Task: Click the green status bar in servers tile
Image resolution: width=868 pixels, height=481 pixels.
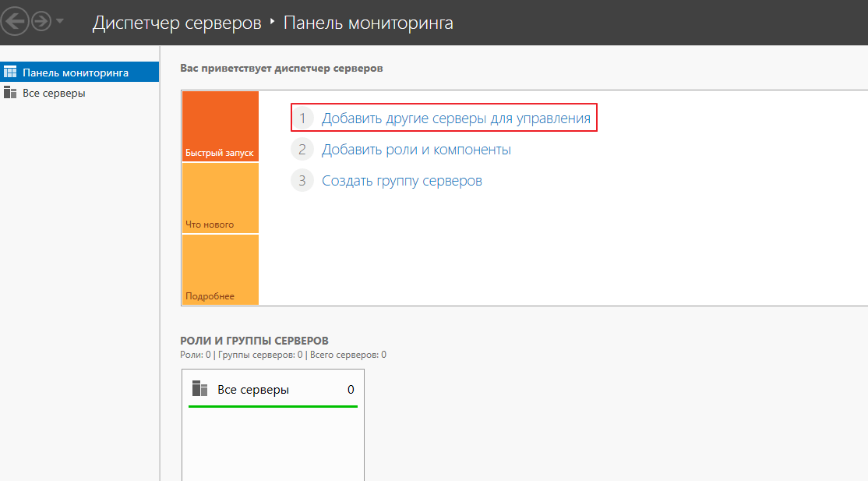Action: (273, 406)
